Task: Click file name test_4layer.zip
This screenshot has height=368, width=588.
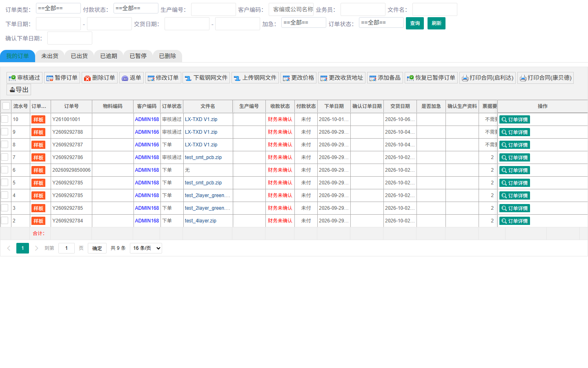Action: tap(200, 221)
